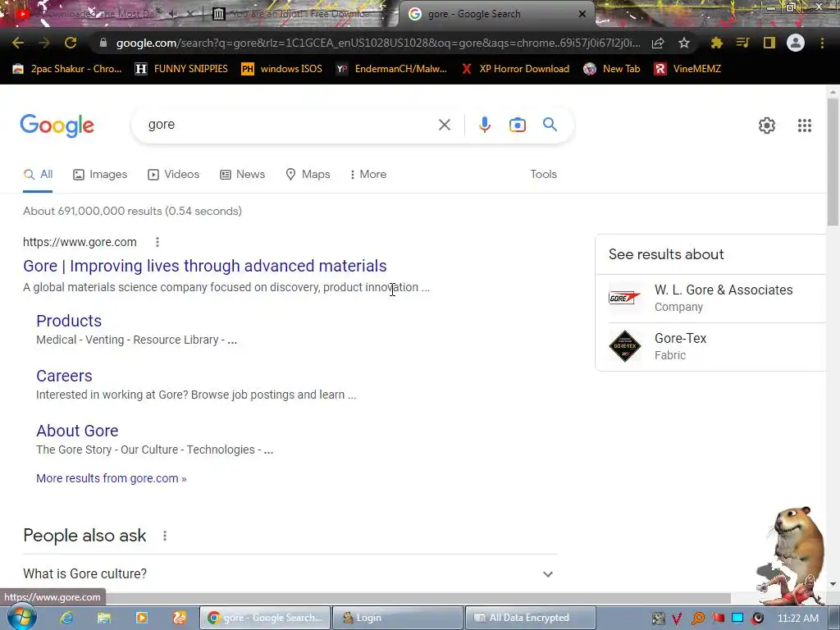Close the gore - Google Search tab
This screenshot has height=630, width=840.
[x=582, y=14]
